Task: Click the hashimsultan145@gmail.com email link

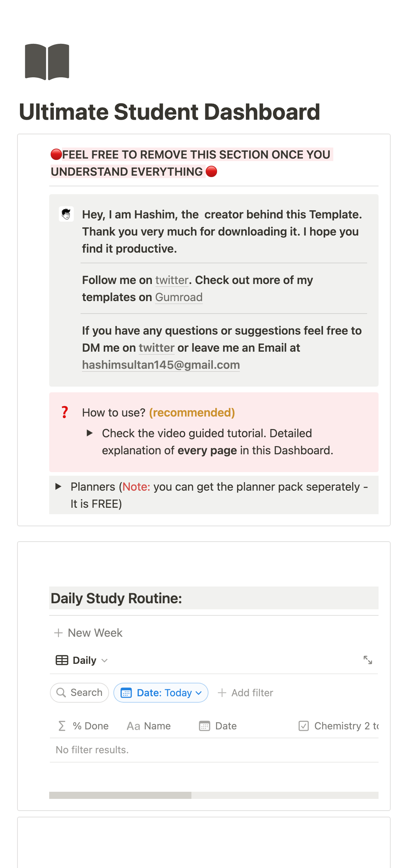Action: (x=161, y=365)
